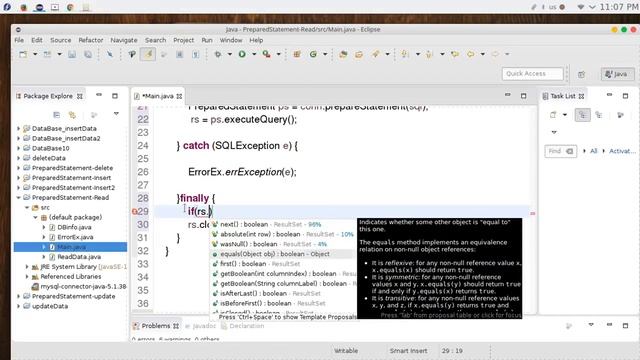
Task: Select the mysql-connector-java jar entry
Action: 83,287
